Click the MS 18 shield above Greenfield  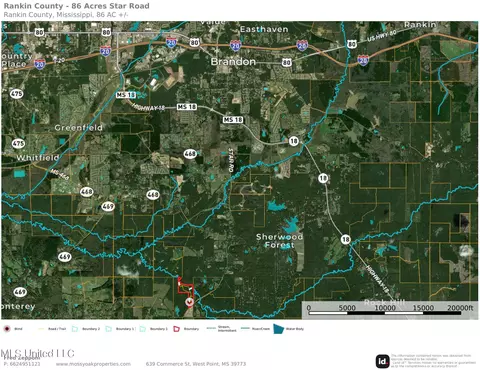click(126, 95)
